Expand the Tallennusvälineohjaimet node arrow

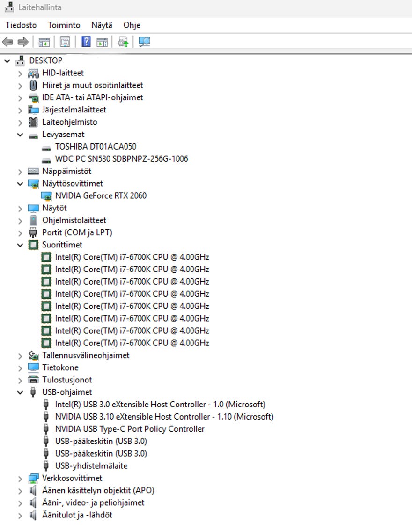pyautogui.click(x=20, y=356)
